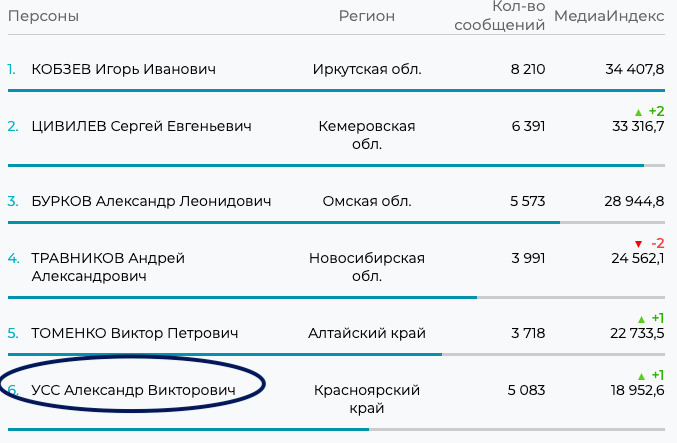The height and width of the screenshot is (443, 677).
Task: Open ТРАВНИКОВ Андрей Александрович entry
Action: click(108, 267)
